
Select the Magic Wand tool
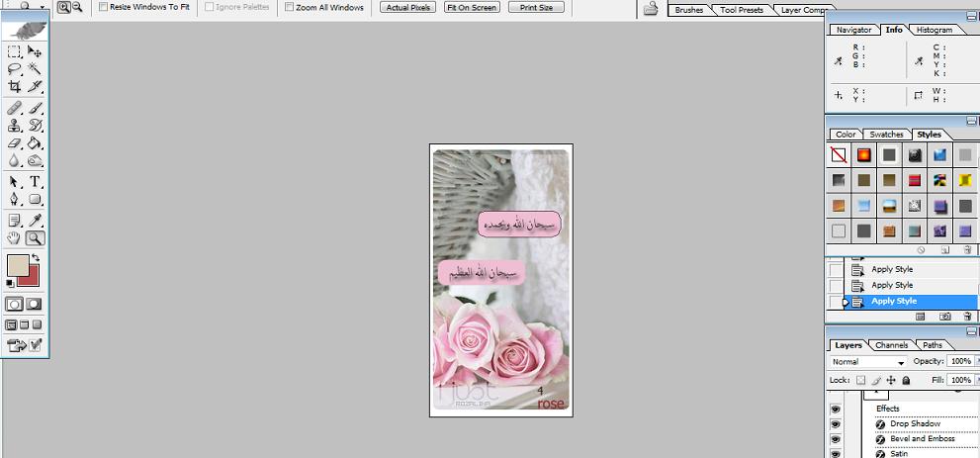pos(36,69)
